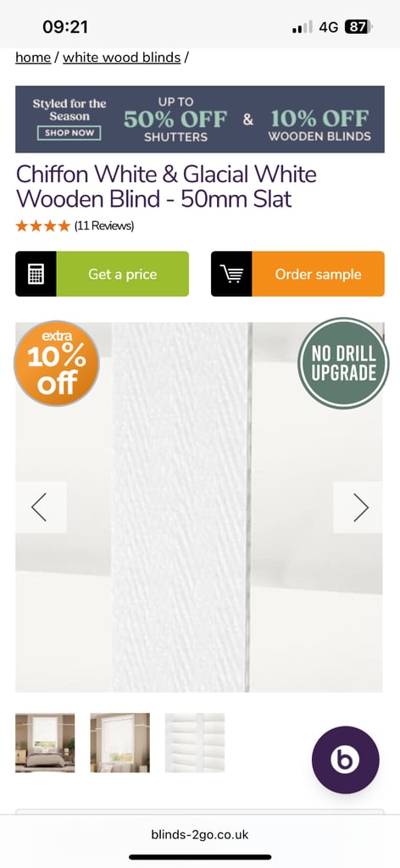
Task: Click the calculator icon beside Get a price
Action: (x=36, y=274)
